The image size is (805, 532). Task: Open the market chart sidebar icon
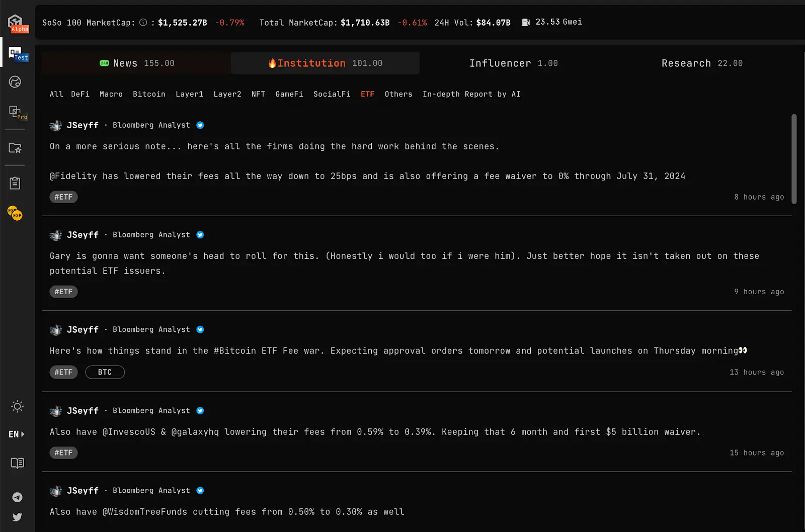[x=15, y=82]
